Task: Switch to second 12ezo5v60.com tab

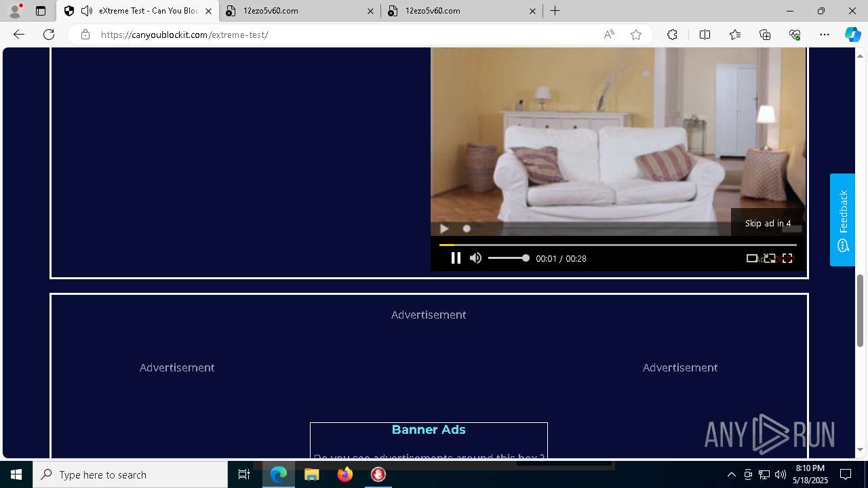Action: point(462,11)
